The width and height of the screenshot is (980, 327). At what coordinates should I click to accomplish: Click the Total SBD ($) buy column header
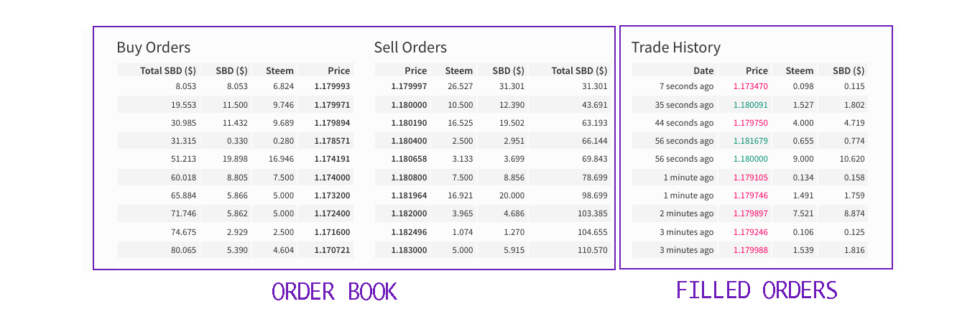(x=168, y=70)
